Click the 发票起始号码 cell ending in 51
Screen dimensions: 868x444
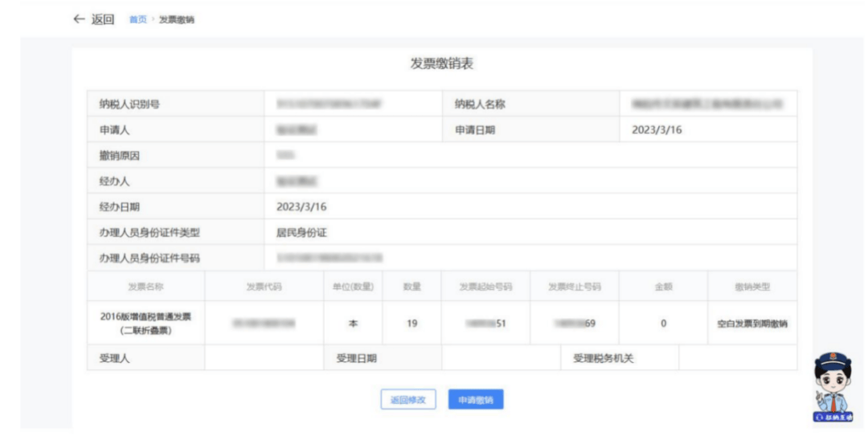click(x=485, y=324)
